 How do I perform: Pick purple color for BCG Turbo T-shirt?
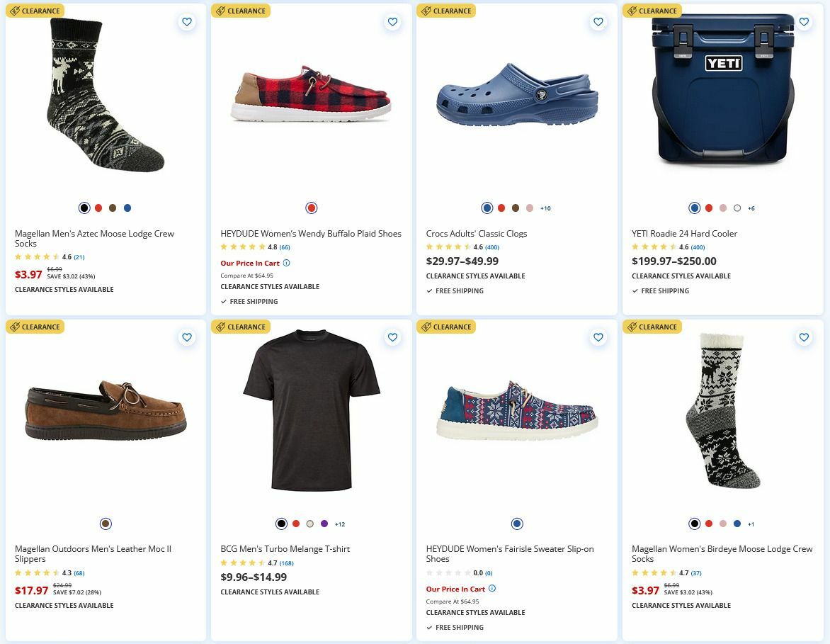pos(324,524)
